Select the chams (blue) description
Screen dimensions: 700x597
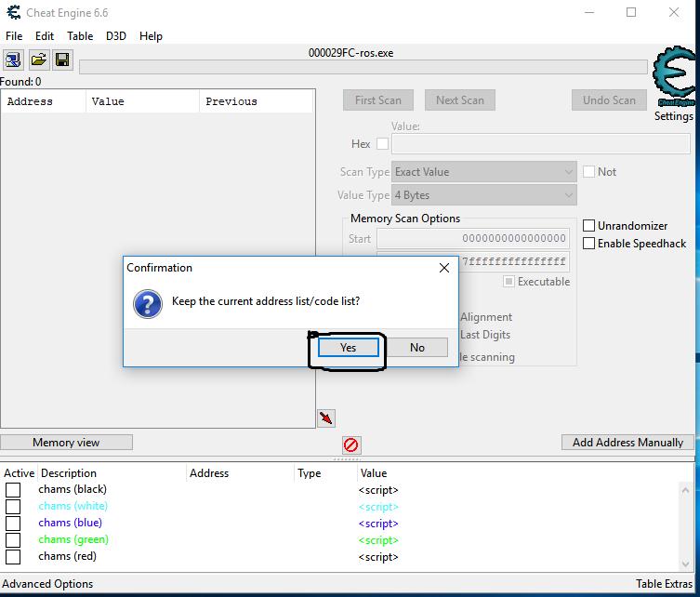coord(70,523)
